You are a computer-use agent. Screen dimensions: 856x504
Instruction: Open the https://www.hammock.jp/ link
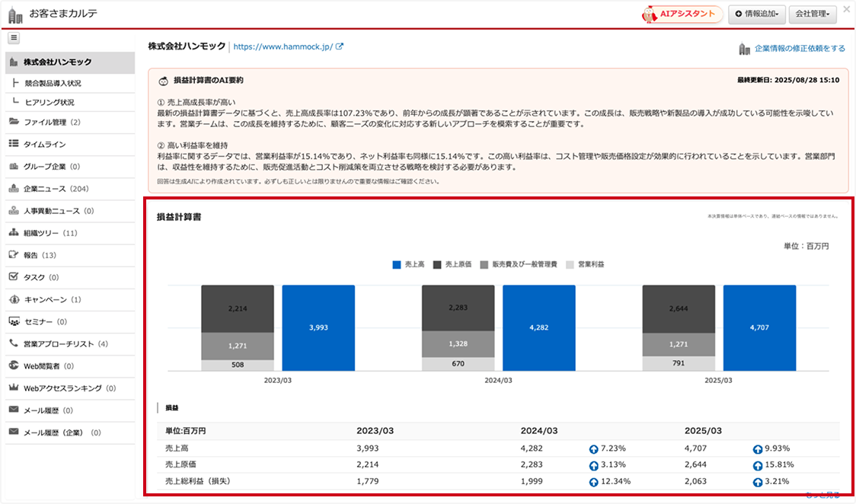pyautogui.click(x=283, y=46)
